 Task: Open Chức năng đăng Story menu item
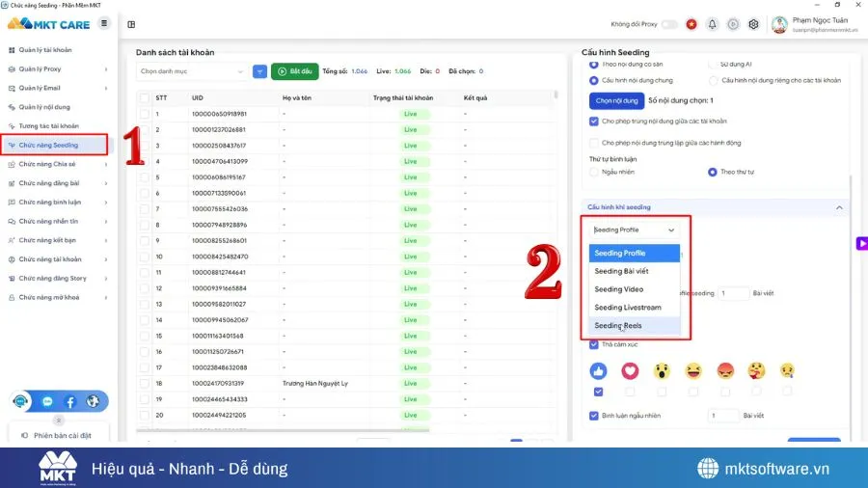[x=55, y=279]
